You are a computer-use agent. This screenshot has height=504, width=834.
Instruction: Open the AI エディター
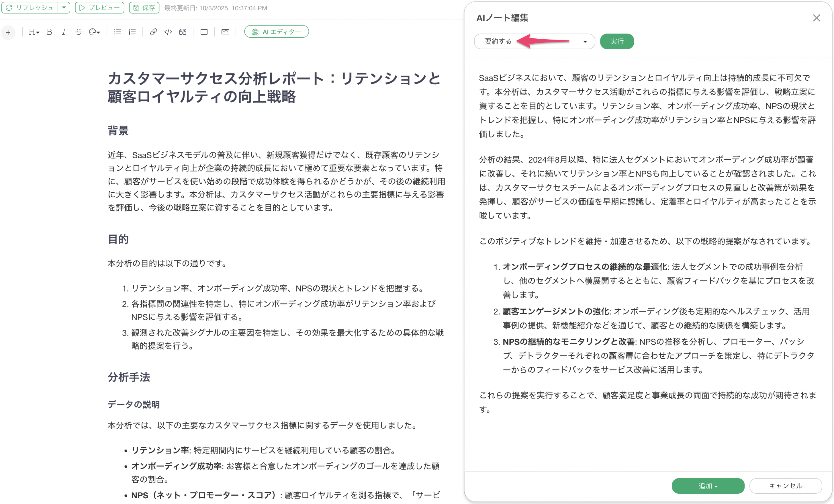(276, 32)
